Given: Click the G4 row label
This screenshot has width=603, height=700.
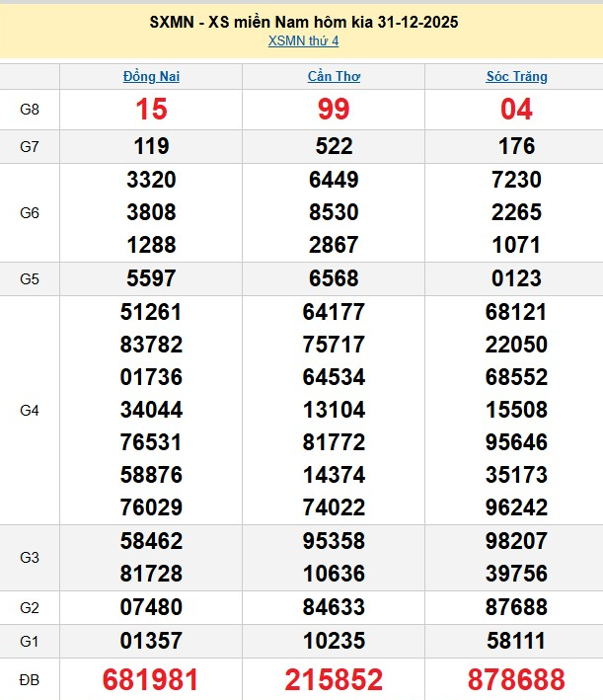Looking at the screenshot, I should pos(30,410).
